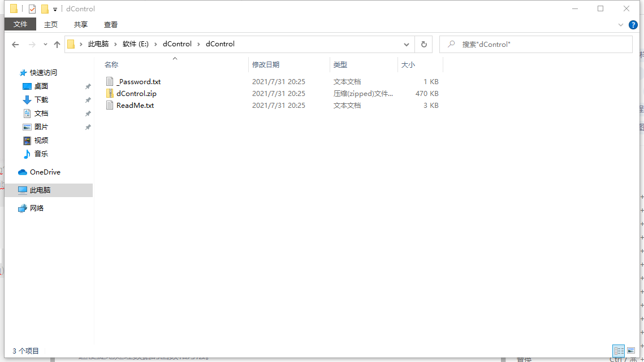The width and height of the screenshot is (644, 362).
Task: Click the 压缩(zipped)文件 type cell
Action: pyautogui.click(x=363, y=94)
